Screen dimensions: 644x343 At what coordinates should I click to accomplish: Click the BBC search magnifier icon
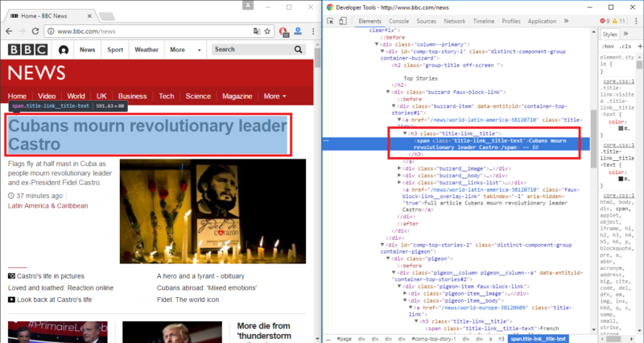pos(296,50)
